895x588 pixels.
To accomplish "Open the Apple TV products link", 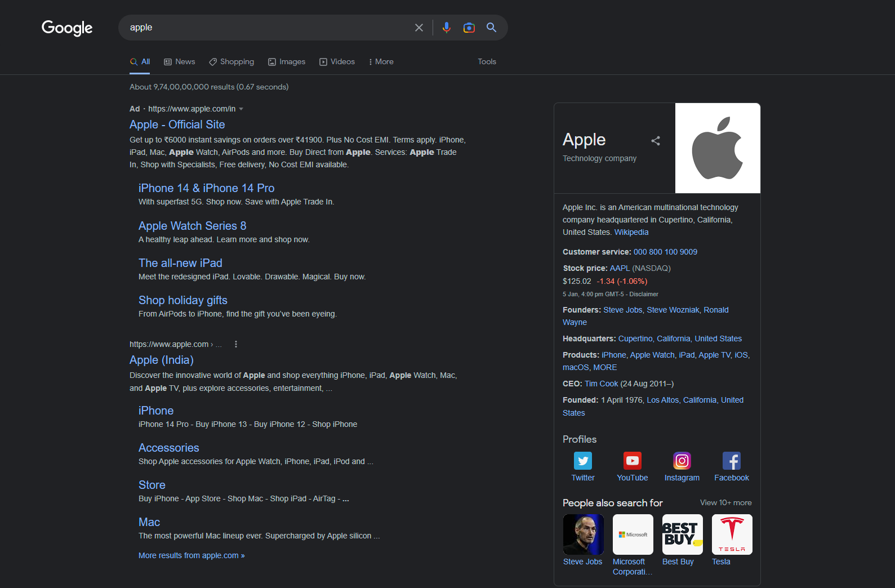I will tap(715, 355).
